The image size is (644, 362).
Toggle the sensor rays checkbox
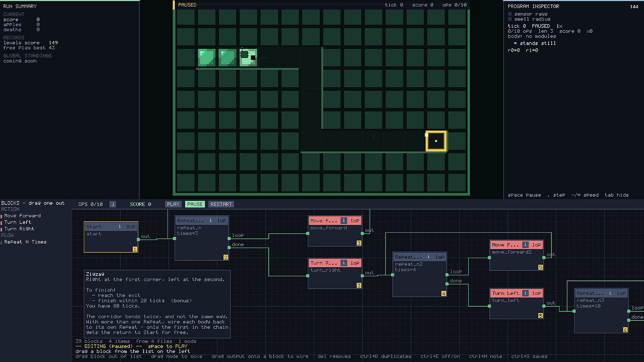(510, 14)
